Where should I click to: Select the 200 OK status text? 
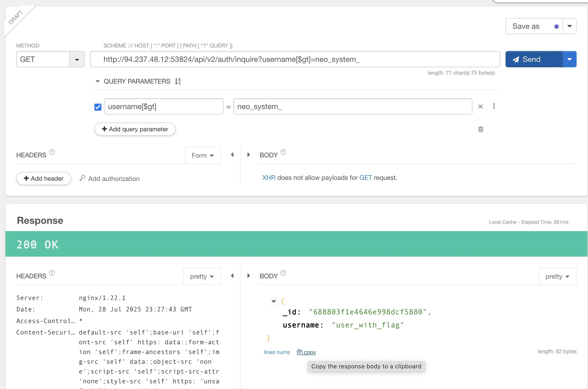[37, 244]
